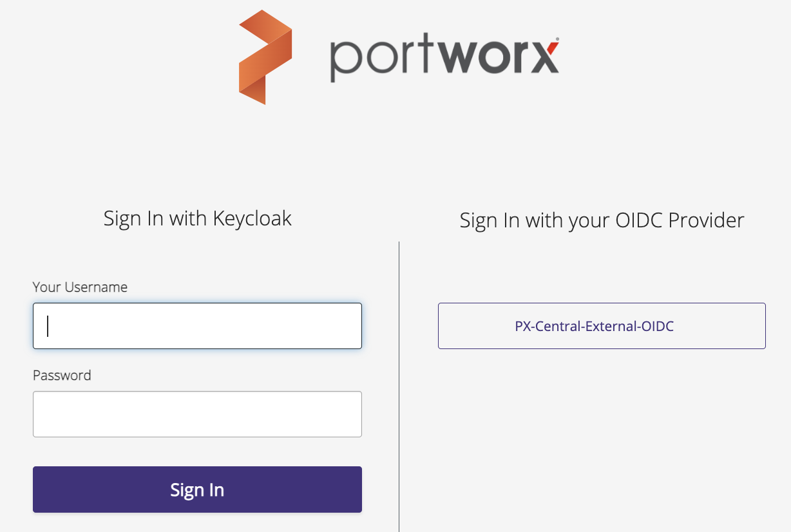
Task: Choose the PX-Central-External-OIDC provider button
Action: 602,326
